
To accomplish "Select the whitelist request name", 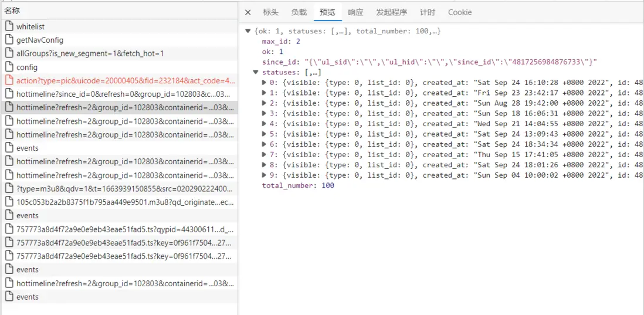I will pyautogui.click(x=30, y=27).
